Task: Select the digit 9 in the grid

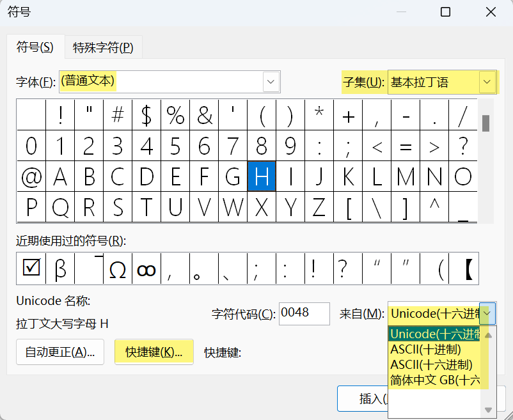Action: [290, 146]
